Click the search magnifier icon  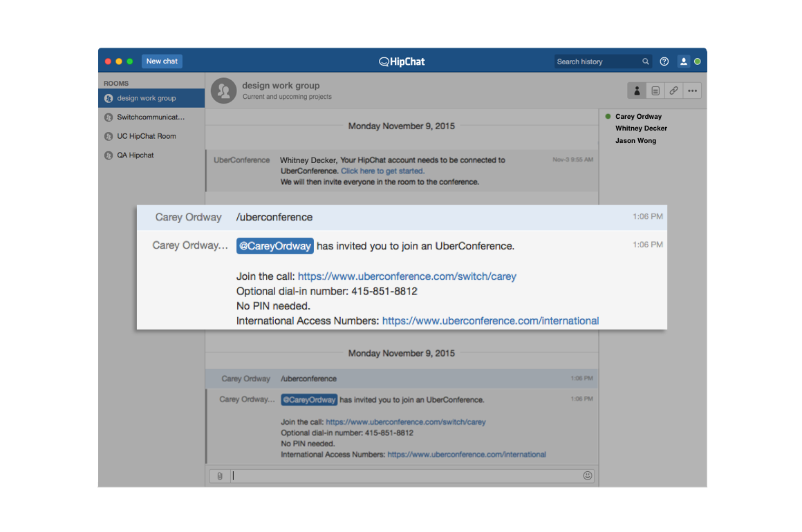point(646,61)
